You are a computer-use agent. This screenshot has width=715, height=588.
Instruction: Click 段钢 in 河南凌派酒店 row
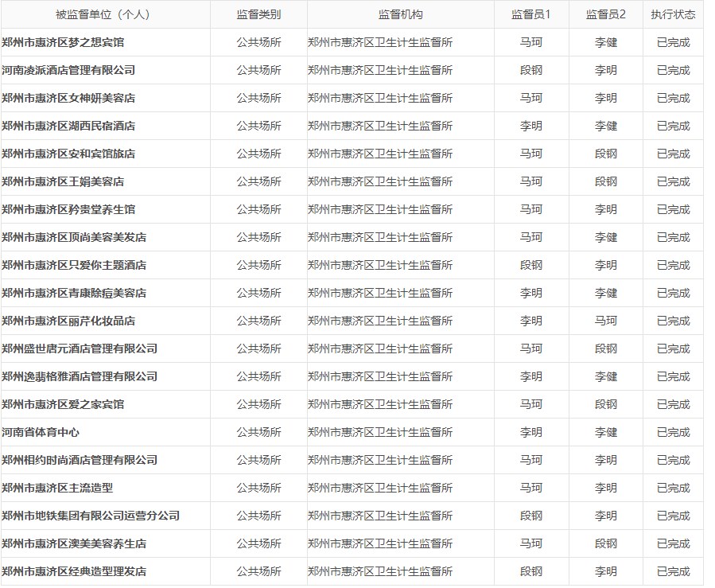point(530,70)
